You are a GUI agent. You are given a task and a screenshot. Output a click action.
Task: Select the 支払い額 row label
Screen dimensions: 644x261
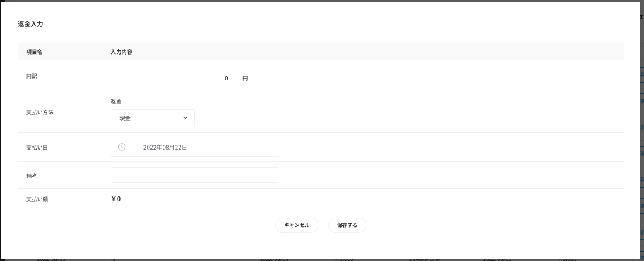click(x=37, y=199)
